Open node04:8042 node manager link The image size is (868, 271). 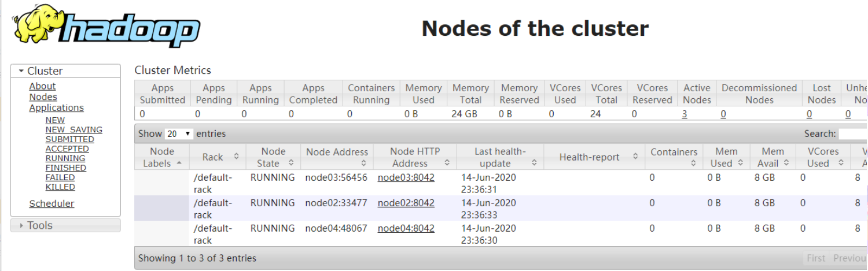coord(406,228)
